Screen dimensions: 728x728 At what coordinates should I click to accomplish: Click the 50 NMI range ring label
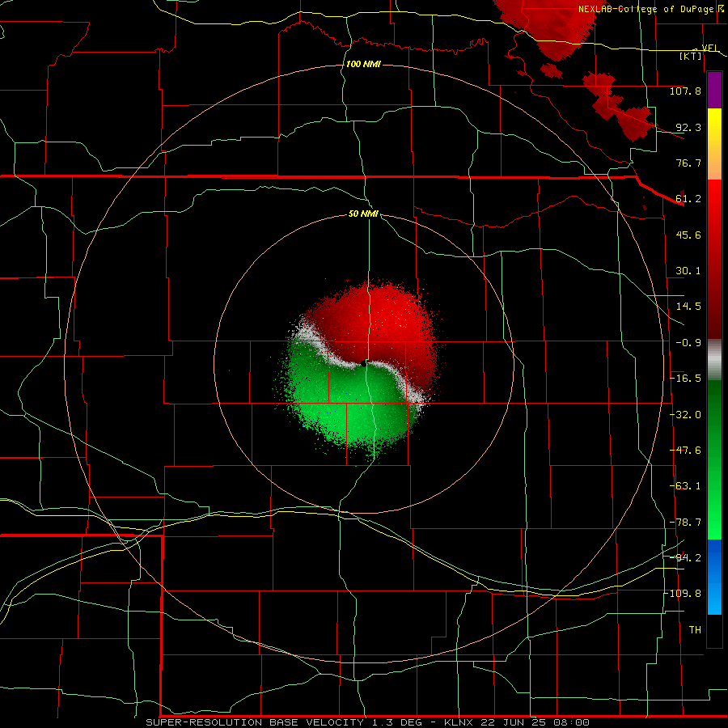pos(363,214)
